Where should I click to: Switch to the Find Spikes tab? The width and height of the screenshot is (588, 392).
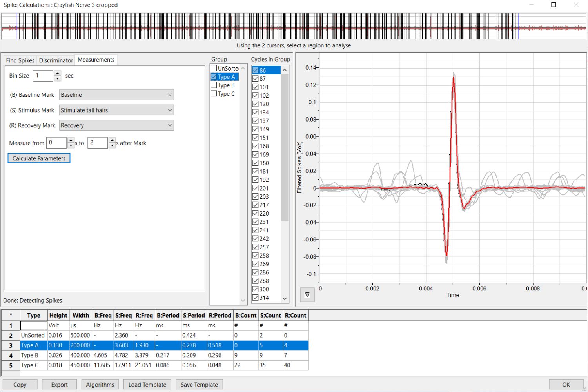[20, 60]
